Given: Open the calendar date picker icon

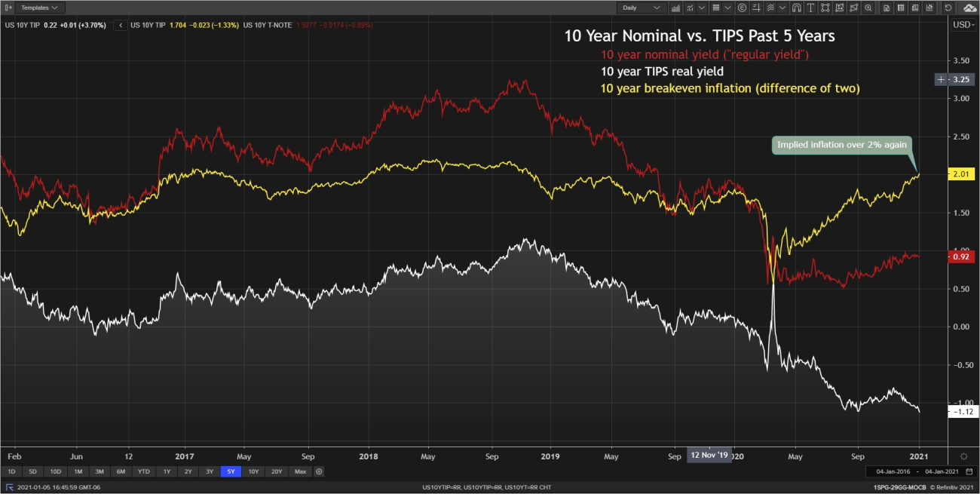Looking at the screenshot, I should (969, 471).
